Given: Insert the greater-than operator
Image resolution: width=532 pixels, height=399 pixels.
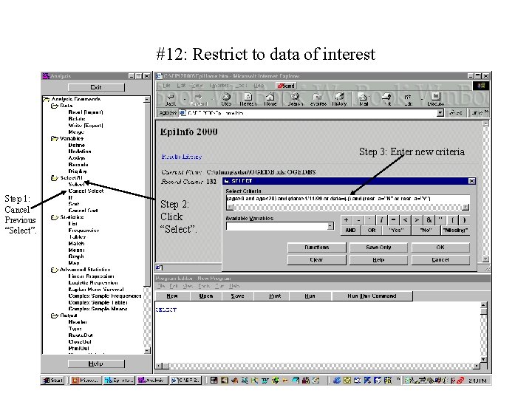Looking at the screenshot, I should pyautogui.click(x=417, y=220).
